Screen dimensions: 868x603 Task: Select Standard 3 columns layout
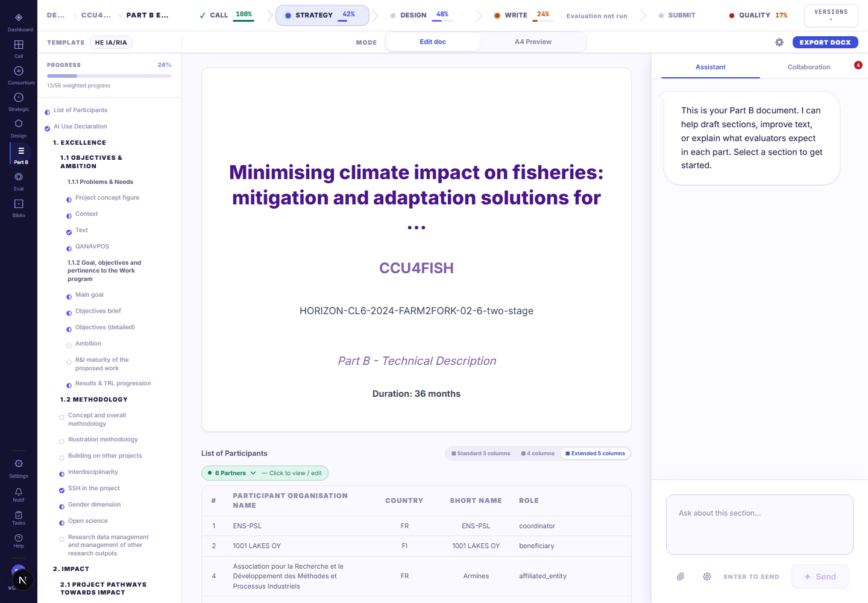point(481,453)
